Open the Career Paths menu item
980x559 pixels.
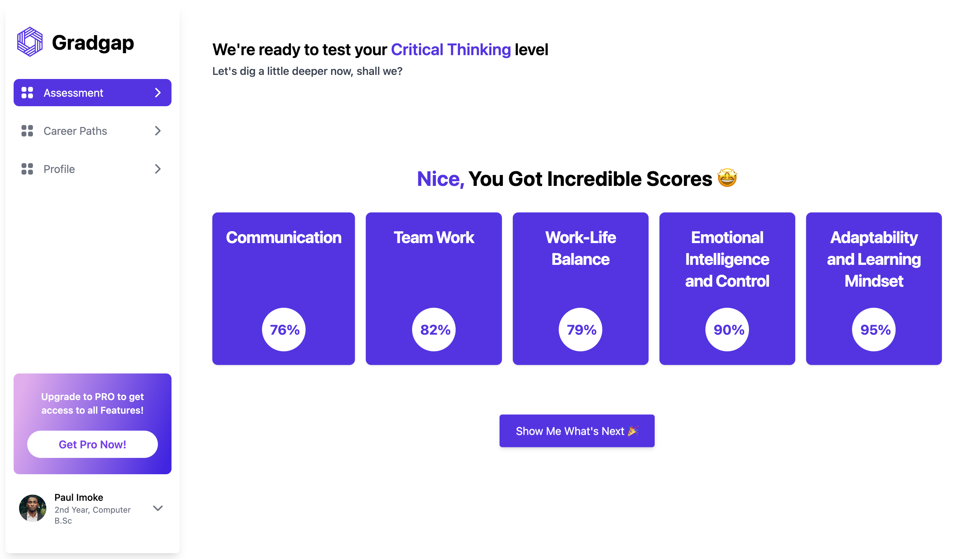pyautogui.click(x=75, y=131)
